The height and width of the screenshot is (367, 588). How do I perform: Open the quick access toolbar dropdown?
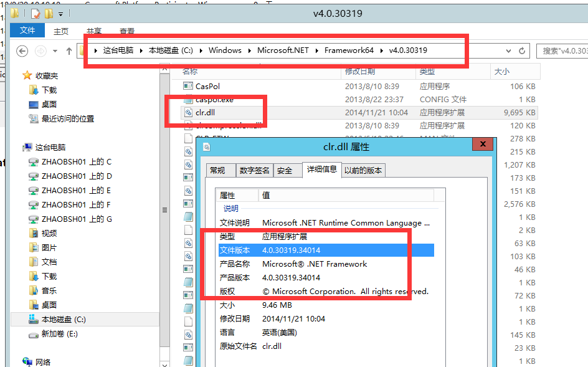pos(60,14)
